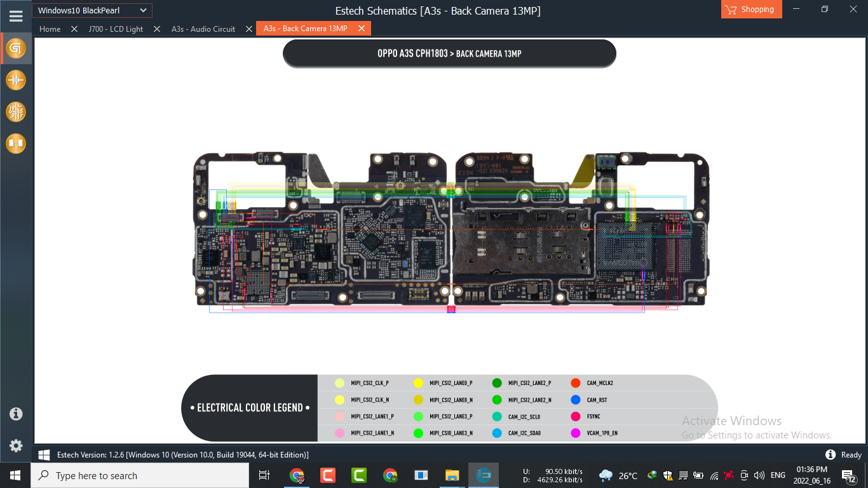Close the J700 - LCD Light tab
Viewport: 868px width, 488px height.
[x=157, y=29]
